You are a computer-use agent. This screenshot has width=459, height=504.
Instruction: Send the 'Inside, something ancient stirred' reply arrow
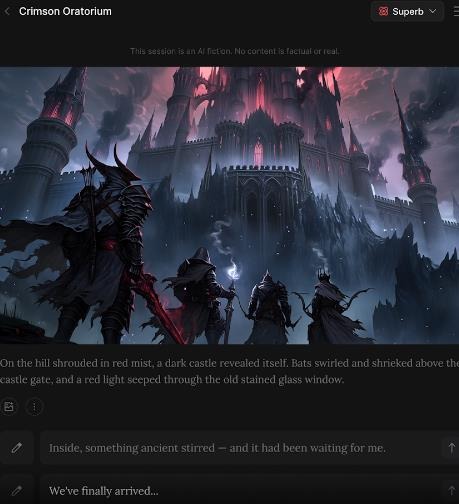tap(451, 448)
